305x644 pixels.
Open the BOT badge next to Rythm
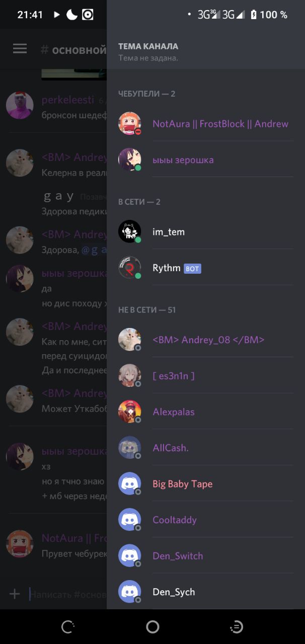pyautogui.click(x=192, y=269)
